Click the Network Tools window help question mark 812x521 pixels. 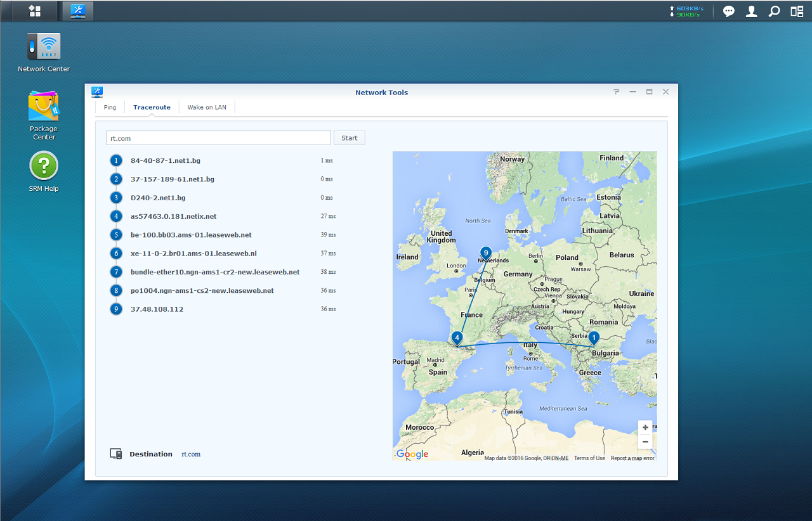[x=616, y=92]
